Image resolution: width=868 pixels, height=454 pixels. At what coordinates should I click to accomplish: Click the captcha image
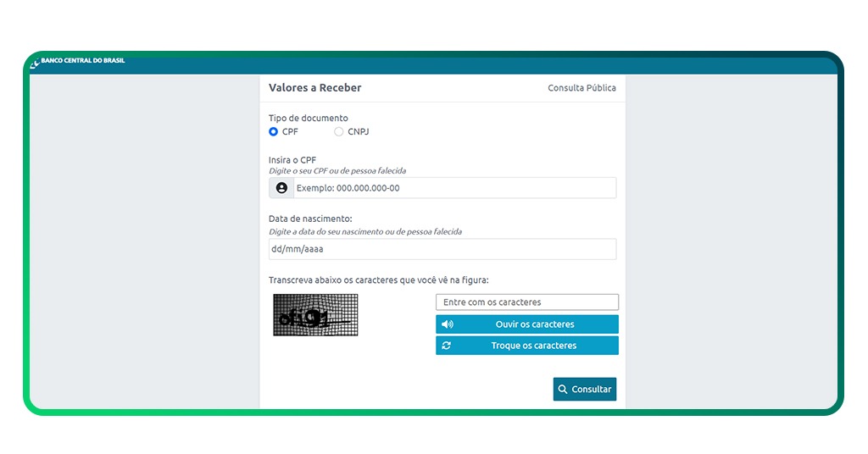(315, 315)
